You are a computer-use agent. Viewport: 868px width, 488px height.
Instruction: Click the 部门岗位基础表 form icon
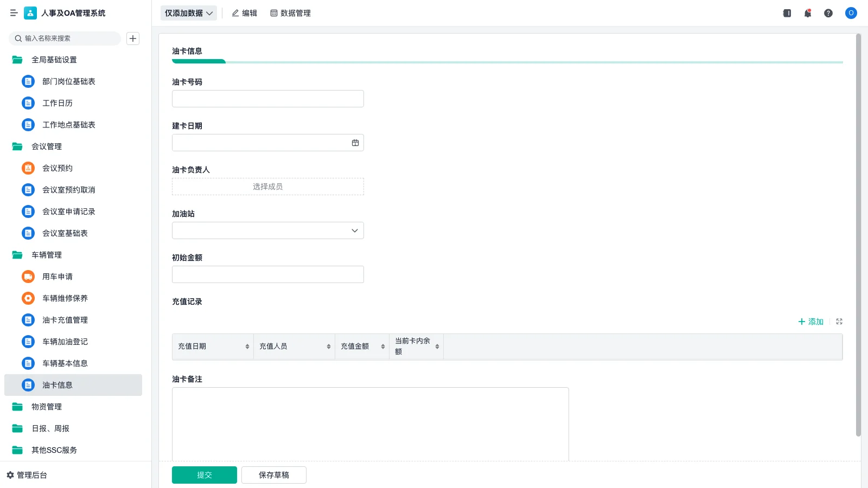(x=28, y=81)
